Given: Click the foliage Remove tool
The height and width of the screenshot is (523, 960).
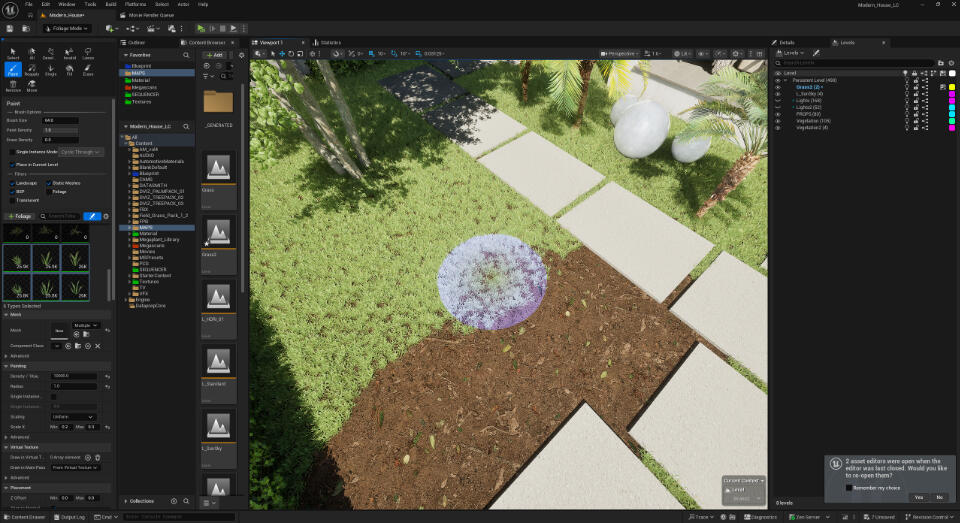Looking at the screenshot, I should pyautogui.click(x=13, y=86).
